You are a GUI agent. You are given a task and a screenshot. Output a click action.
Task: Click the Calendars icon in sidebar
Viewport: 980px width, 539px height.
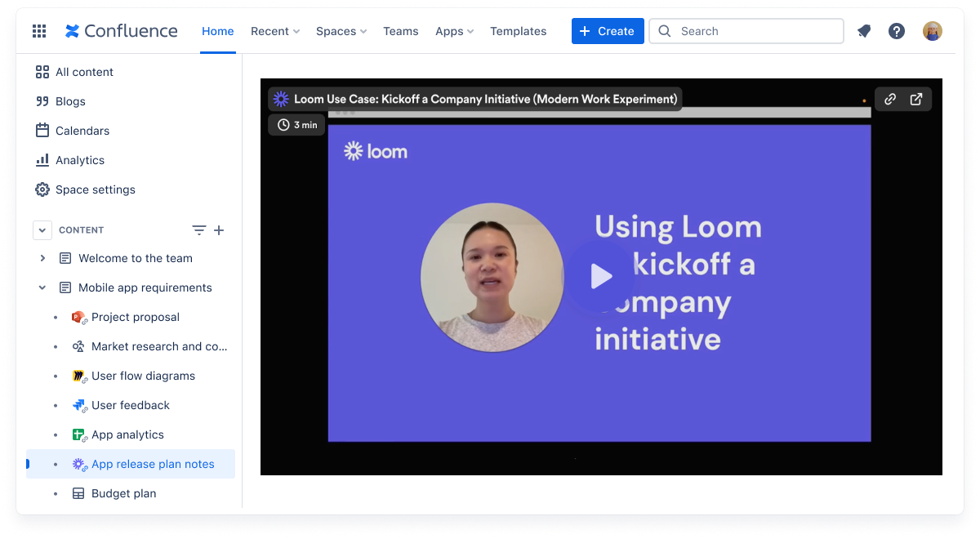coord(42,131)
